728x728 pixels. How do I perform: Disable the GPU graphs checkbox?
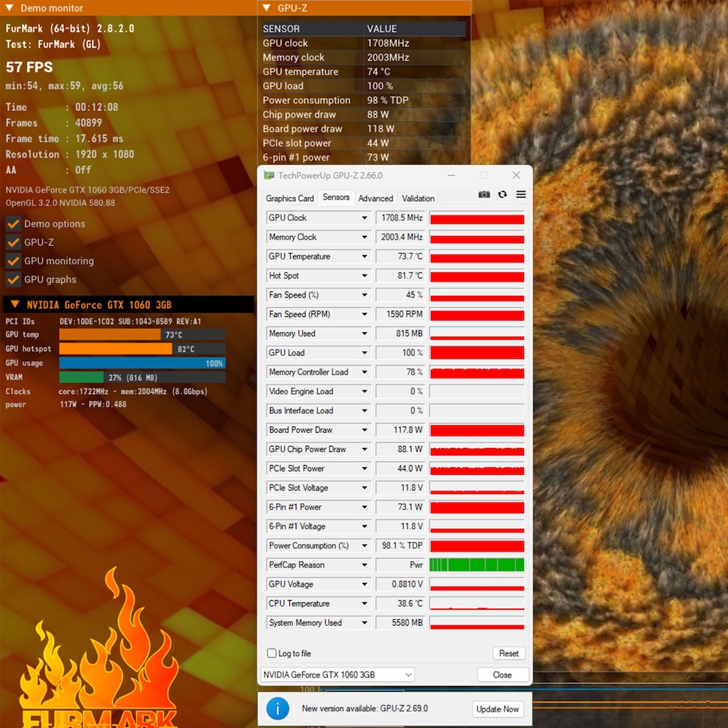click(13, 279)
